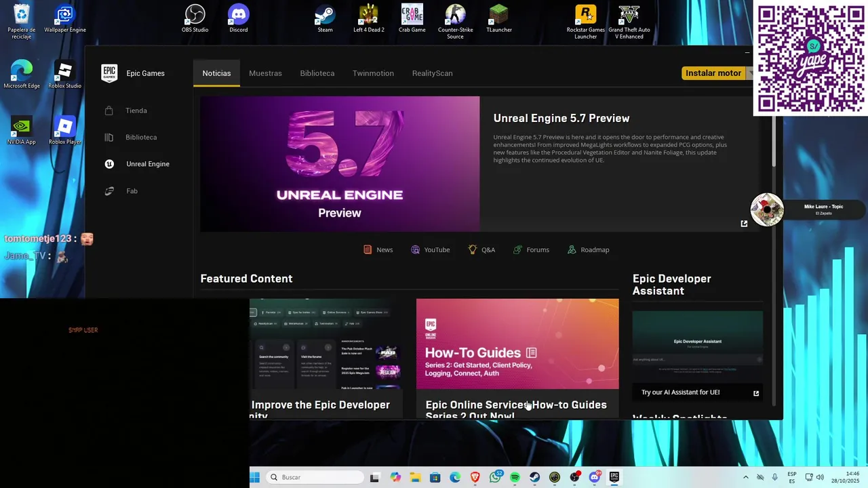Launch OBS Studio desktop icon
The width and height of the screenshot is (868, 488).
[195, 18]
